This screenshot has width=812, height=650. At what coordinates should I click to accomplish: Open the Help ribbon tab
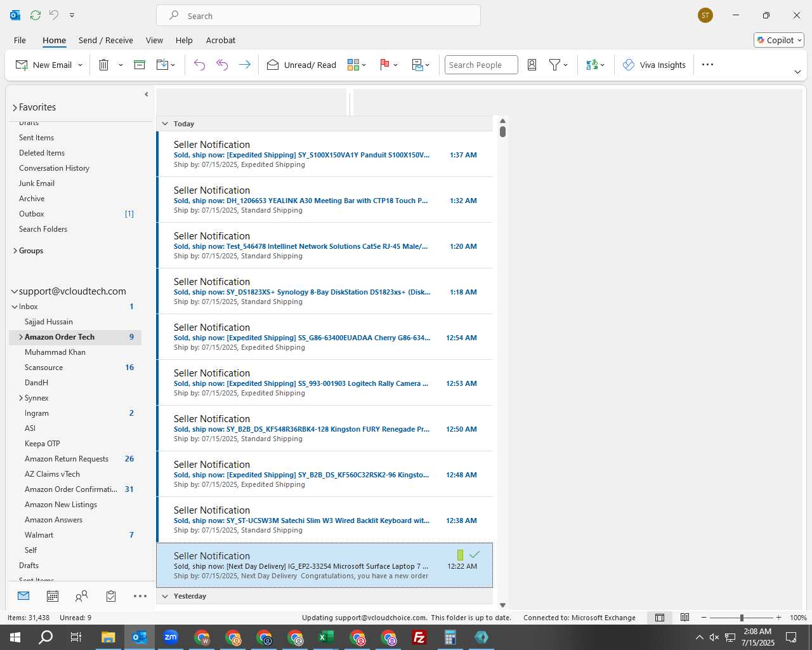click(184, 40)
